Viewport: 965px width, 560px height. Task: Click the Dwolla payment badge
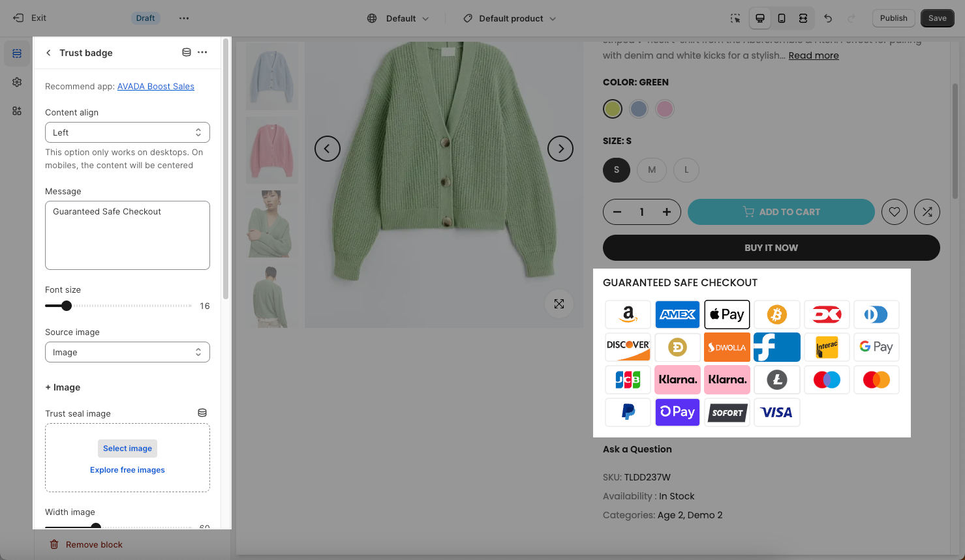727,347
